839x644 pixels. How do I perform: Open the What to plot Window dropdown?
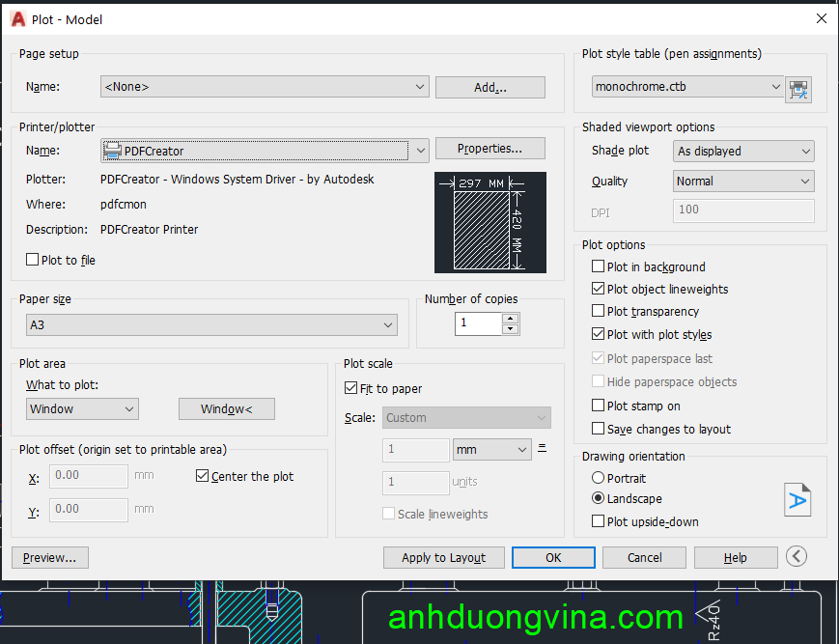pyautogui.click(x=82, y=409)
